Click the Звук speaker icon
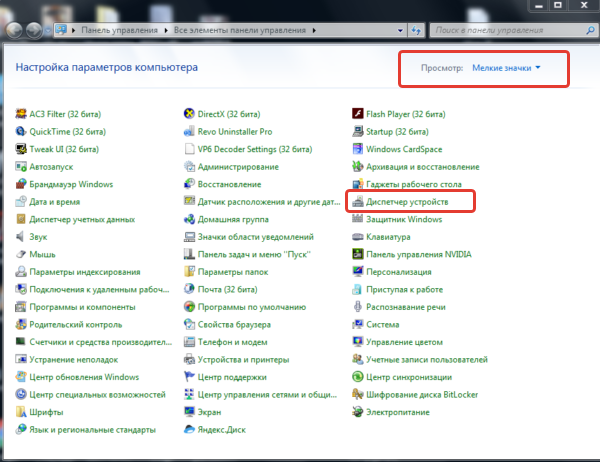Screen dimensions: 600x462 pos(21,237)
